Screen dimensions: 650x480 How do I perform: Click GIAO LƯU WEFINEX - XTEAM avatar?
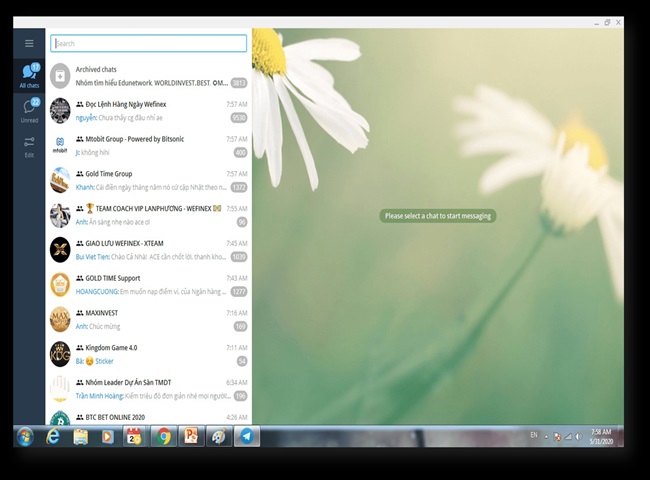coord(60,250)
